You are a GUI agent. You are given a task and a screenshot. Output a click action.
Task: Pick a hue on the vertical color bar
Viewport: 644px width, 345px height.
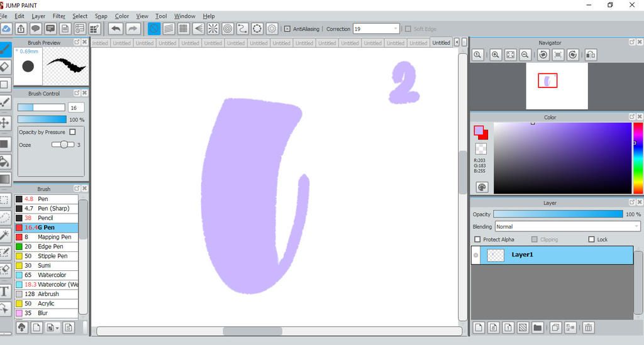(x=638, y=158)
